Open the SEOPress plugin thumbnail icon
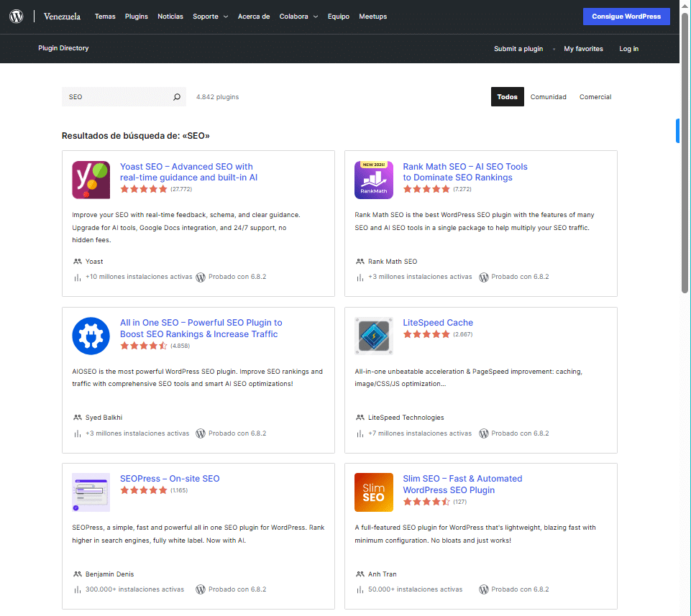 (91, 492)
